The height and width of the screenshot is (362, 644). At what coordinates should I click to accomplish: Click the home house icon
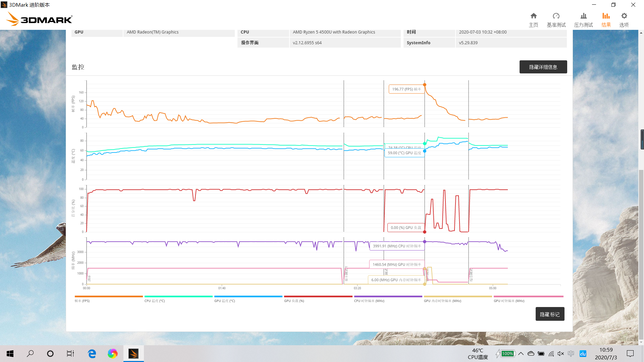(533, 16)
